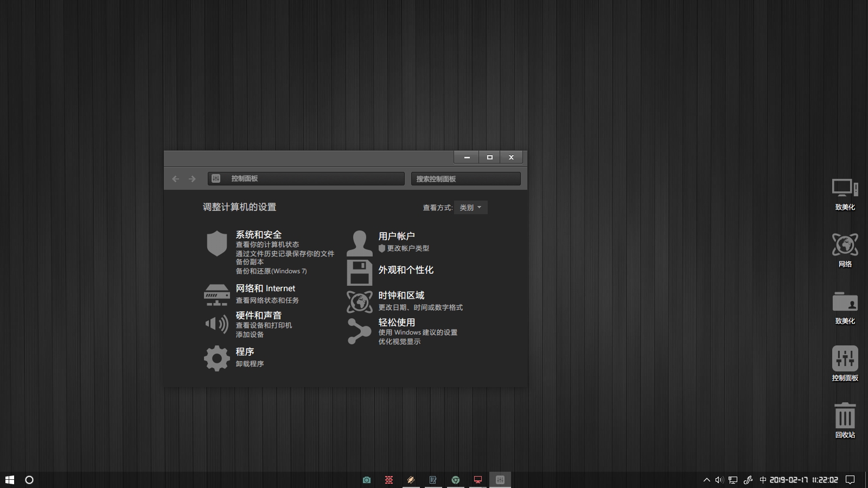This screenshot has height=488, width=868.
Task: Click the network router icon
Action: tap(216, 295)
